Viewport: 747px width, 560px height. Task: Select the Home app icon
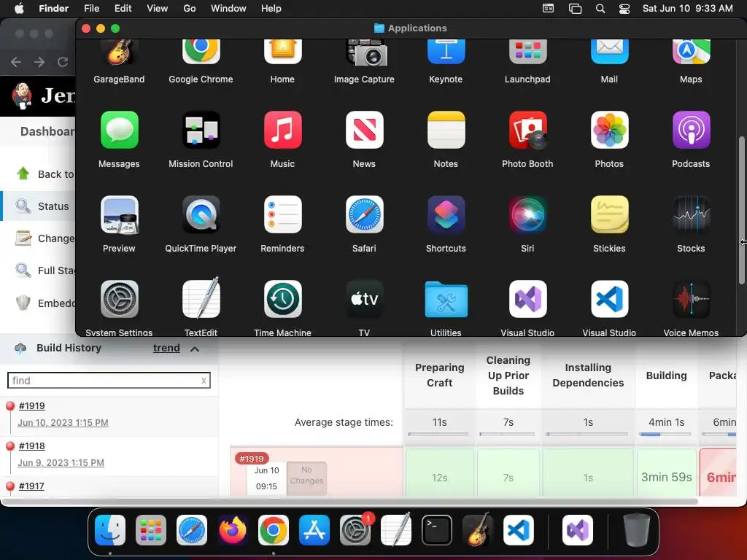point(282,53)
